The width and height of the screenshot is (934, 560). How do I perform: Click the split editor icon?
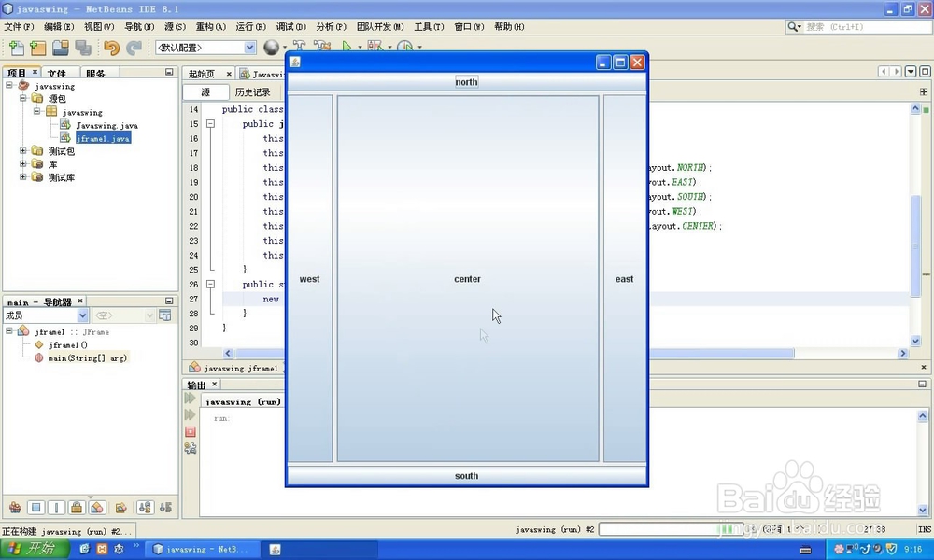924,91
